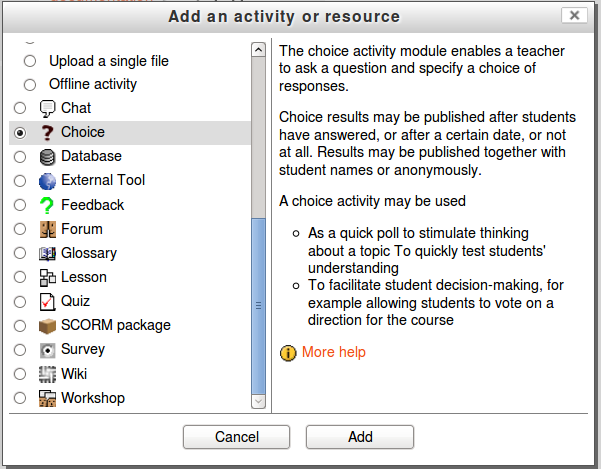Click the Glossary book icon

[48, 253]
